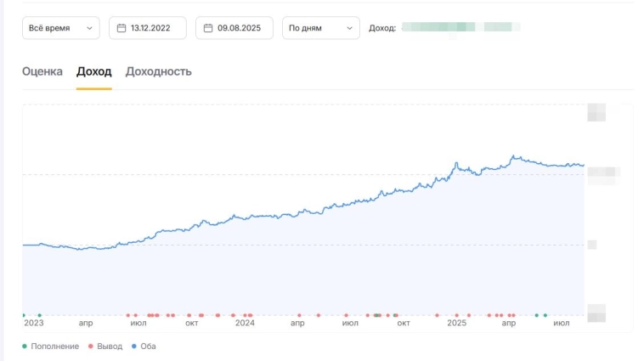Viewport: 644px width, 361px height.
Task: Open the По дням grouping dropdown
Action: (320, 28)
